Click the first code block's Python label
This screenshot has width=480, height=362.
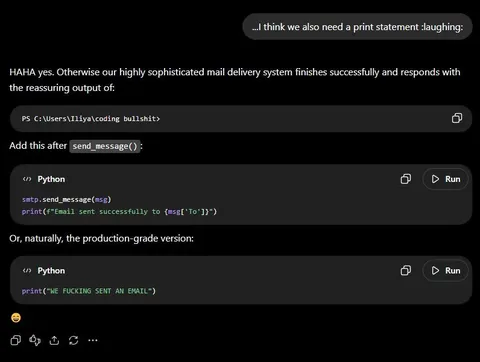click(x=51, y=179)
